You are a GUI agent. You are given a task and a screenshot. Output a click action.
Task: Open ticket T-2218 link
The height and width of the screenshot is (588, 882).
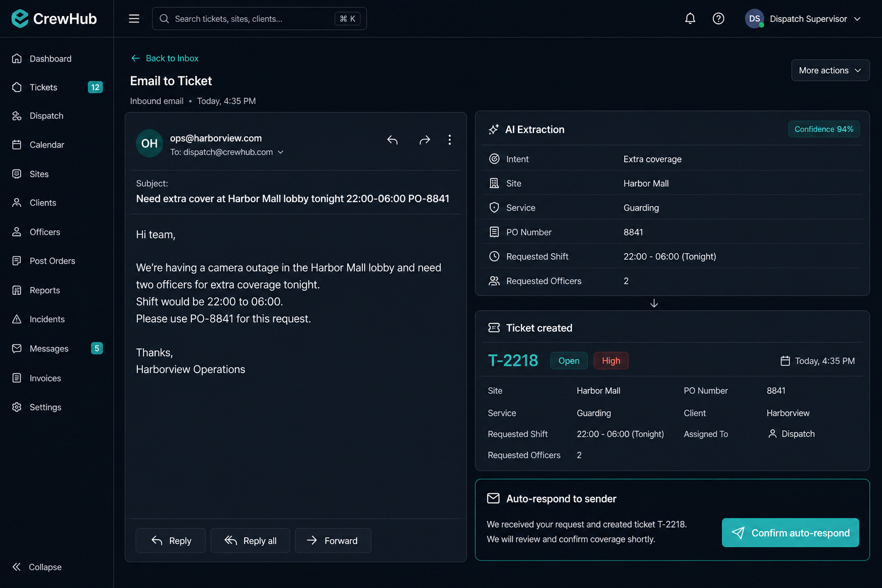(x=513, y=361)
